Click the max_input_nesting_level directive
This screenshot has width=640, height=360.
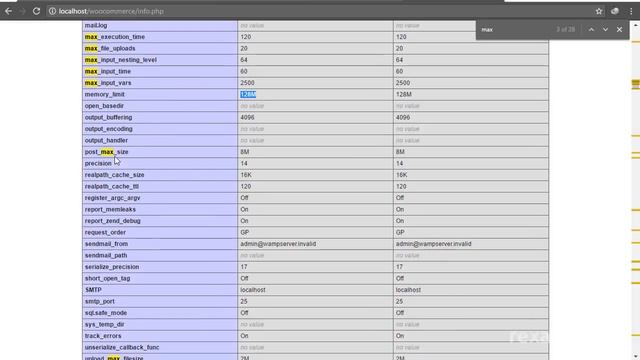pyautogui.click(x=120, y=60)
